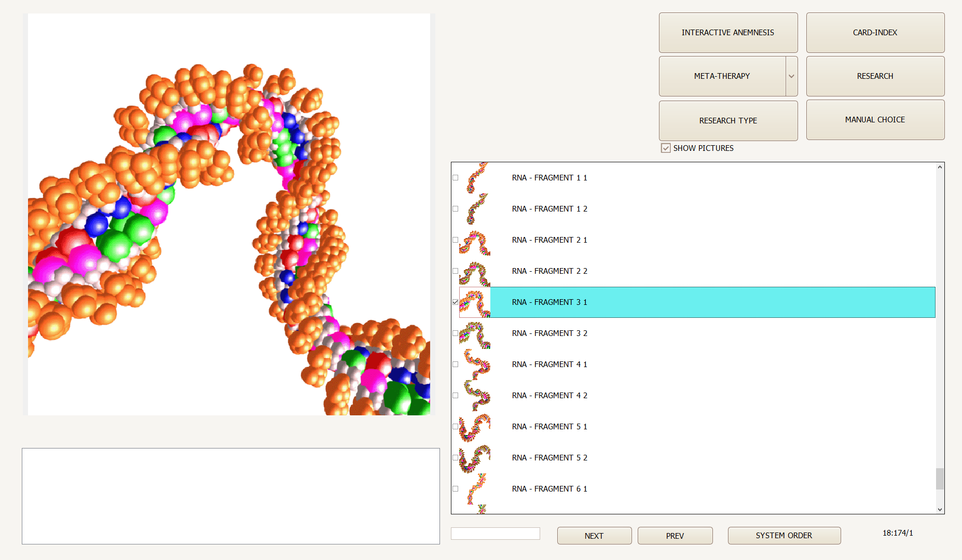The image size is (962, 560).
Task: Click the RNA - FRAGMENT 6 1 thumbnail
Action: pos(475,489)
